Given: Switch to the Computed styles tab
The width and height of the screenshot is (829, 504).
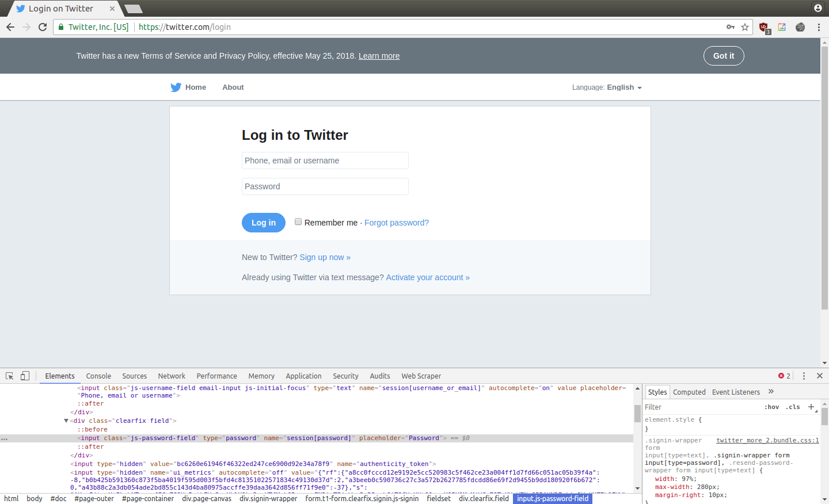Looking at the screenshot, I should click(x=689, y=392).
